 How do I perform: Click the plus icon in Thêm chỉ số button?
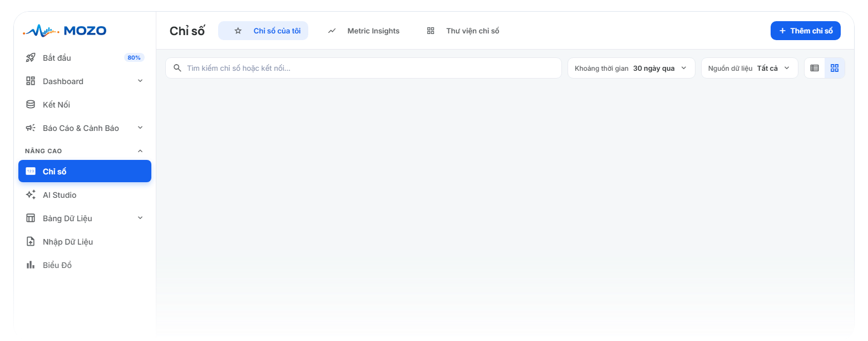[782, 31]
